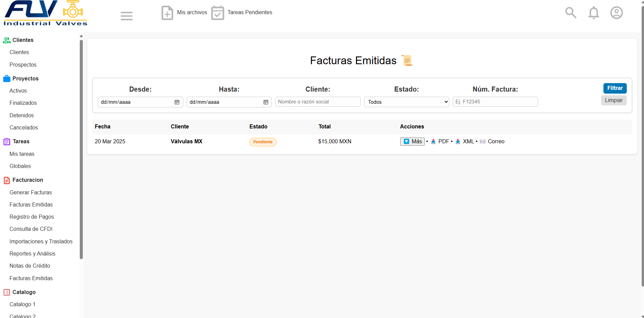Viewport: 644px width, 318px height.
Task: Open the Estado dropdown showing Todos
Action: 406,102
